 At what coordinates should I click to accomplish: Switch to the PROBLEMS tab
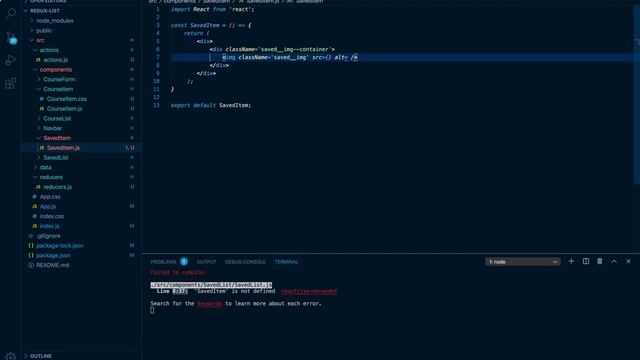point(163,262)
